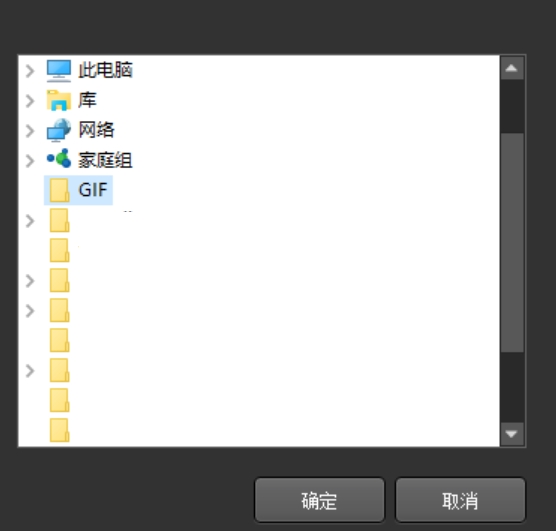556x531 pixels.
Task: Click the vertical scrollbar thumb
Action: coord(512,243)
